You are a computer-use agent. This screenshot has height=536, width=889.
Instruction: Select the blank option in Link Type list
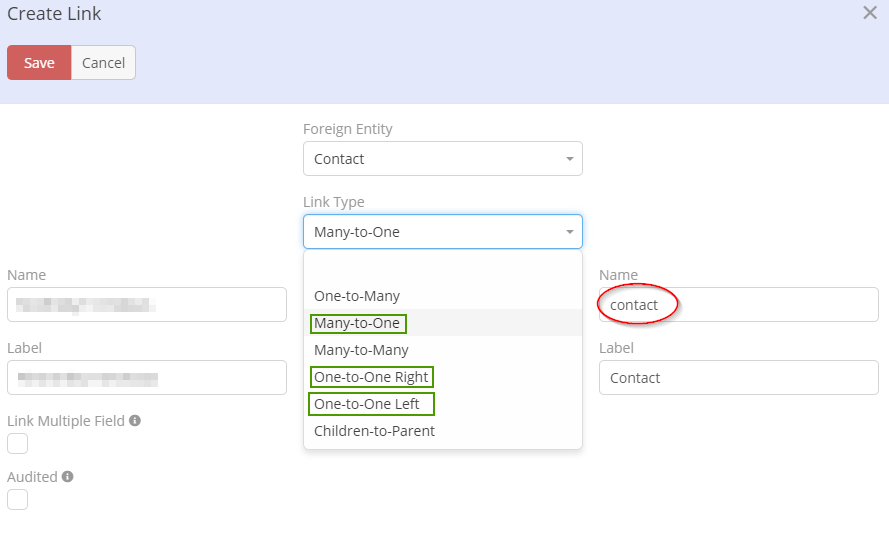click(x=442, y=269)
